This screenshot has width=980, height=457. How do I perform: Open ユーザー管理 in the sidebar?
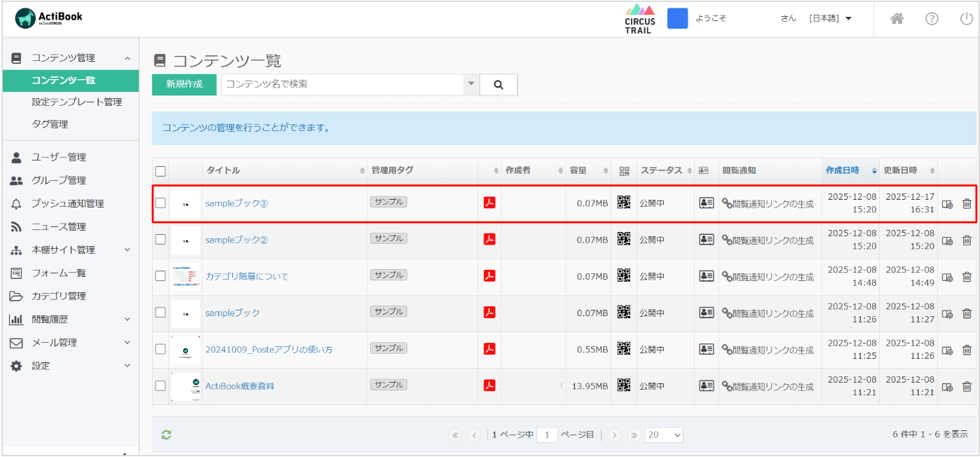59,157
